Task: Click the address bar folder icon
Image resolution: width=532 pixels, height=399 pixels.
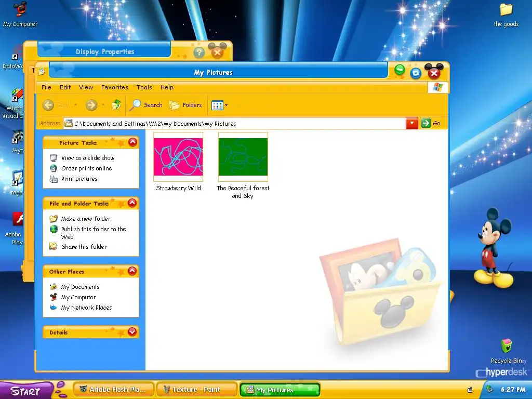Action: coord(69,123)
